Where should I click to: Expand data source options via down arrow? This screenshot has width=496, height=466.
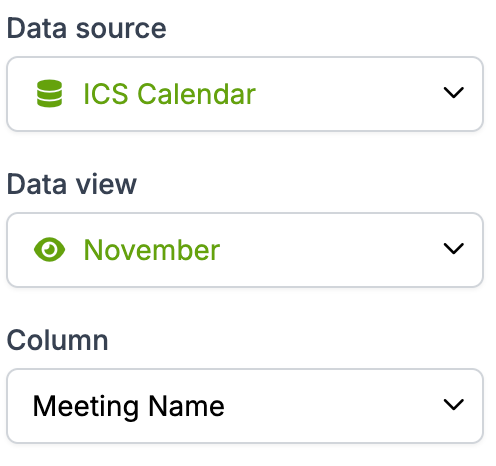[454, 93]
